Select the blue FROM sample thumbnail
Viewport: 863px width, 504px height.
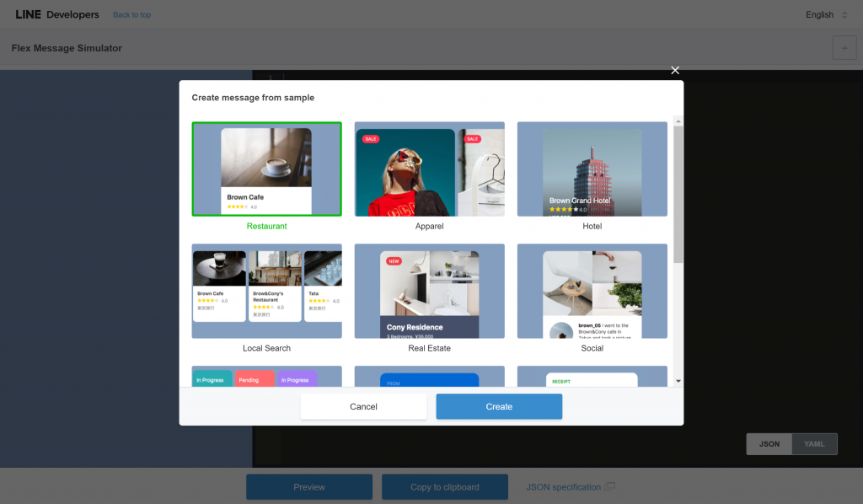pyautogui.click(x=429, y=377)
